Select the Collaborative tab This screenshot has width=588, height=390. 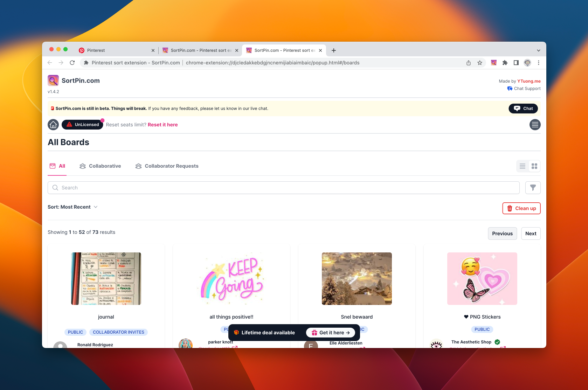tap(100, 166)
